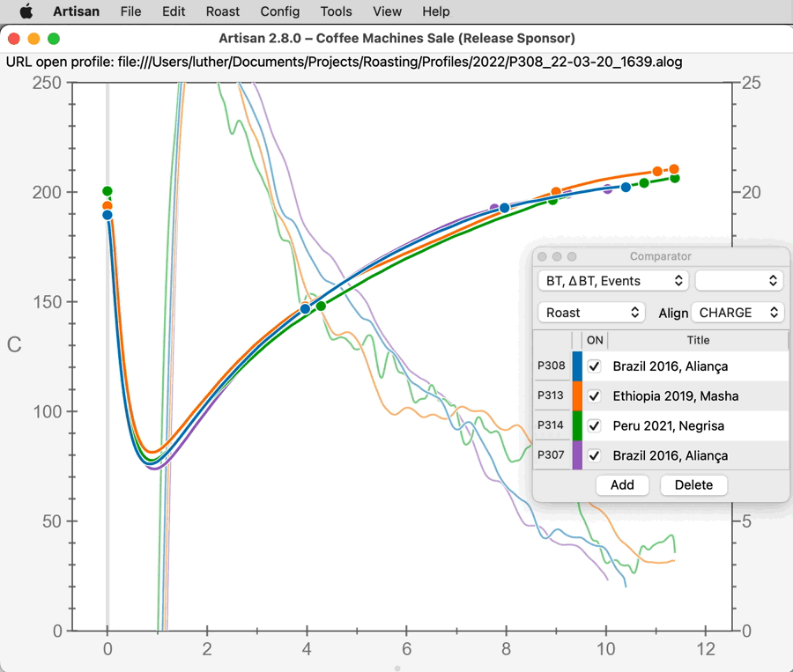Click the green charge marker at 200
793x672 pixels.
pyautogui.click(x=107, y=191)
